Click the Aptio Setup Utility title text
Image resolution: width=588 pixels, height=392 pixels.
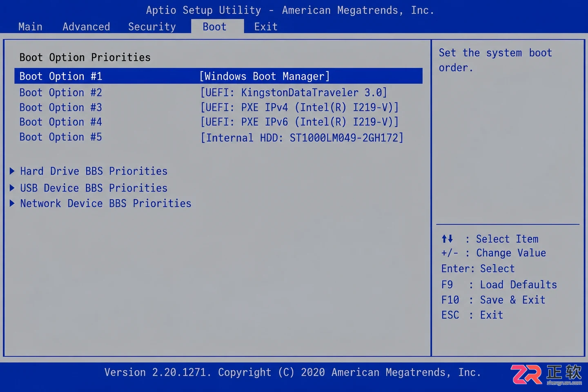click(290, 10)
